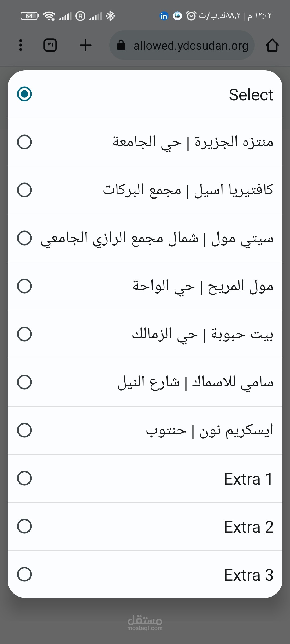This screenshot has width=290, height=644.
Task: Tap the Bluetooth status icon
Action: click(x=110, y=16)
